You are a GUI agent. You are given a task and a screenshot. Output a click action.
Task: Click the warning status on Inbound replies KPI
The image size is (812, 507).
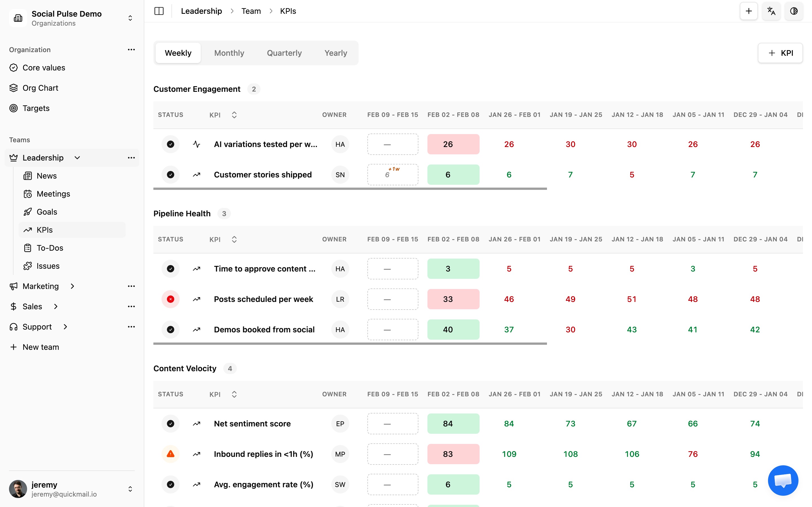[171, 454]
